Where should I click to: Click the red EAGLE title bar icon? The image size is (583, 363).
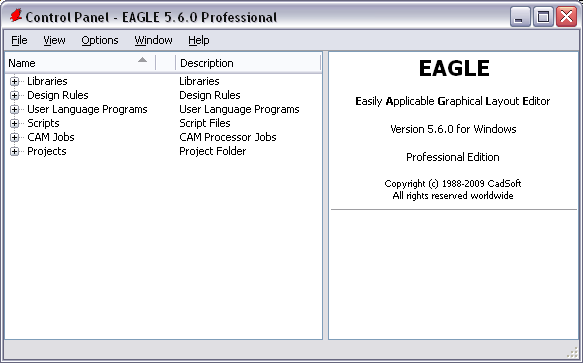point(16,16)
